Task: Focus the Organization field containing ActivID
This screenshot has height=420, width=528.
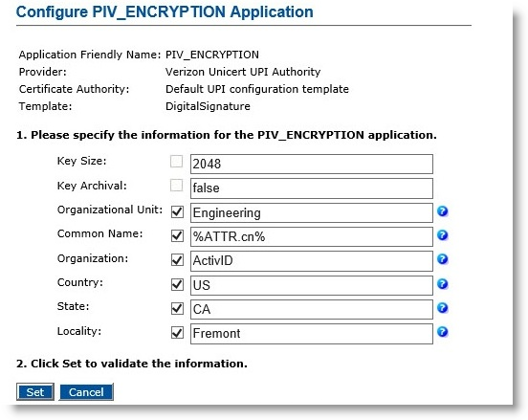Action: point(312,261)
